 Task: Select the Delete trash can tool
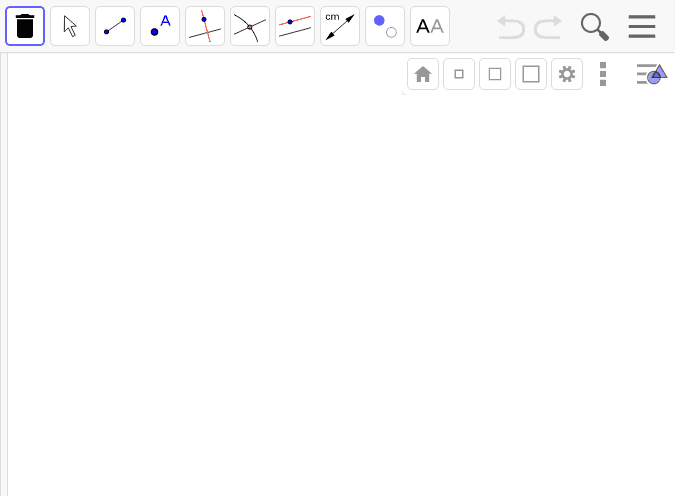[x=25, y=26]
